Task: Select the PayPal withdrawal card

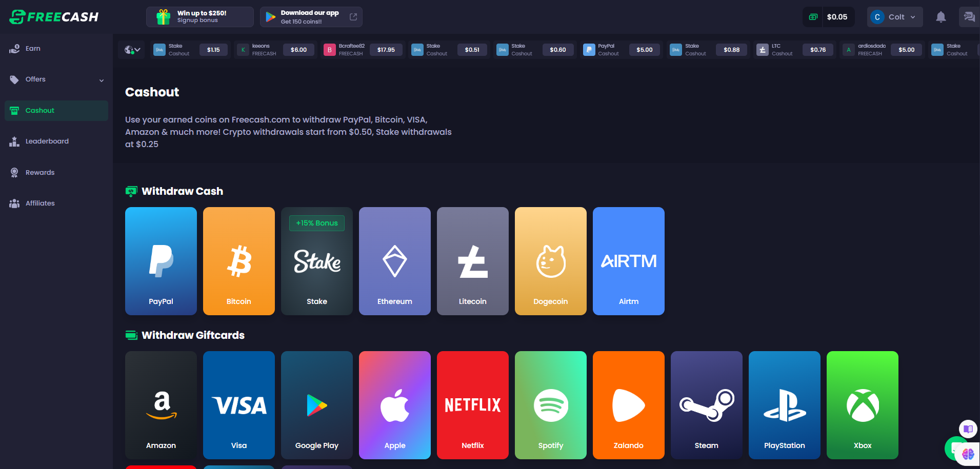Action: coord(161,261)
